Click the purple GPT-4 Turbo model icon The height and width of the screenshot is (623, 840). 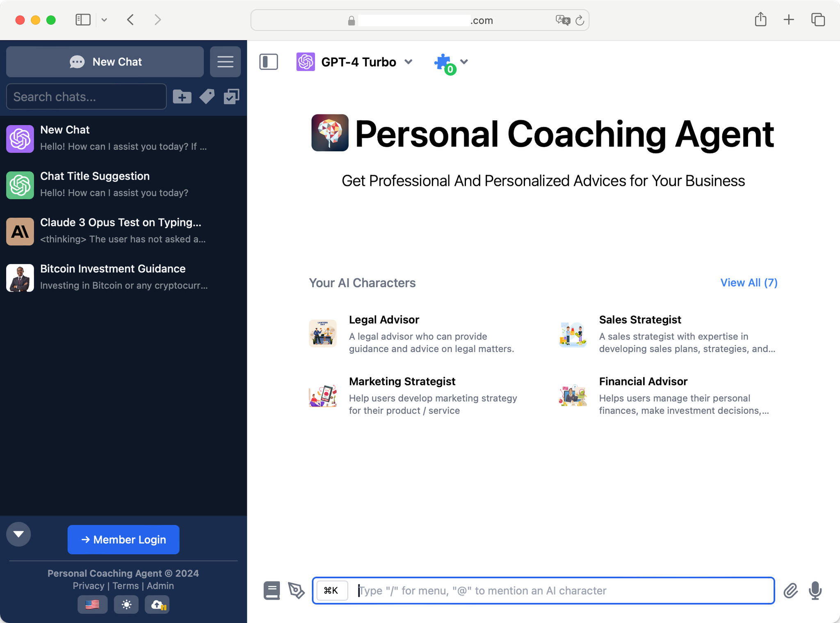tap(306, 62)
